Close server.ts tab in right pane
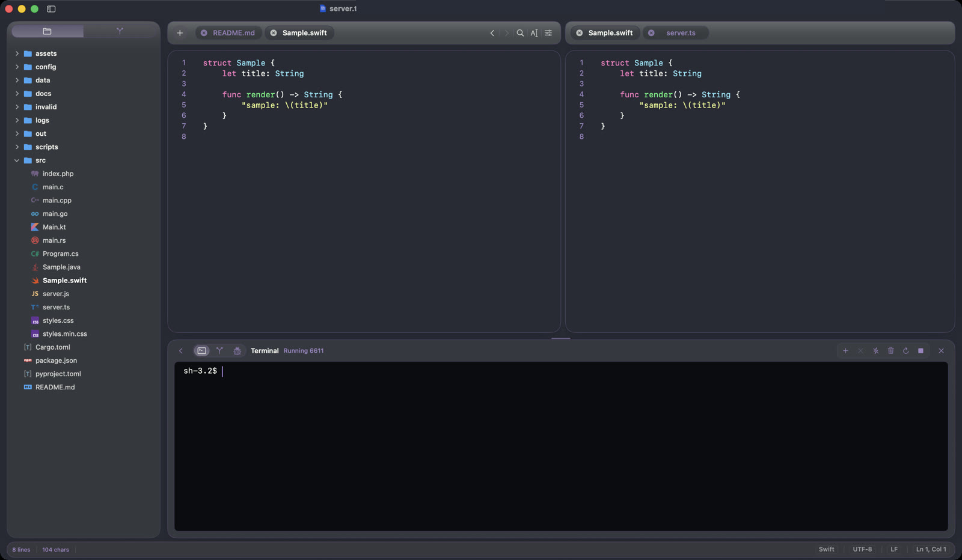Viewport: 962px width, 560px height. (651, 33)
